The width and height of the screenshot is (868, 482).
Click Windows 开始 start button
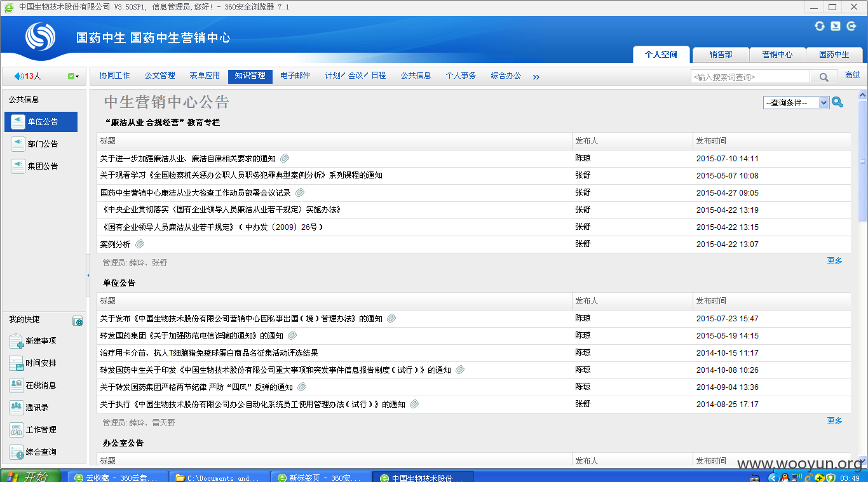coord(30,476)
